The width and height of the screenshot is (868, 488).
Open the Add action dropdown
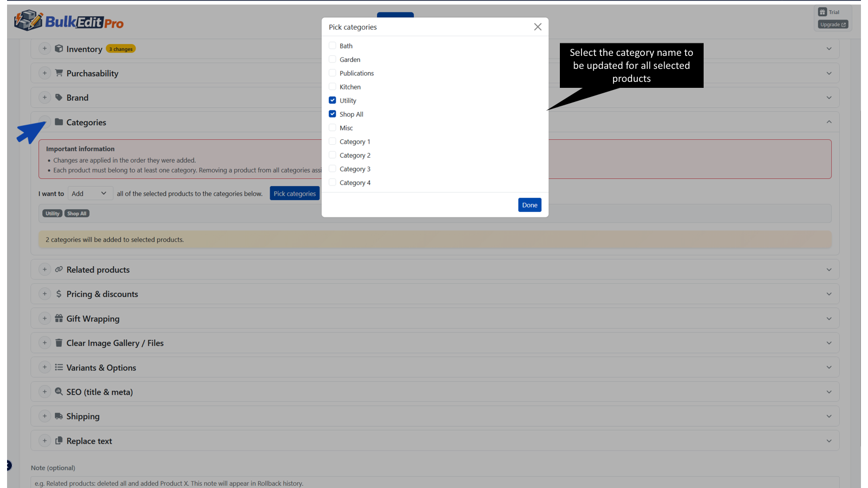(90, 193)
